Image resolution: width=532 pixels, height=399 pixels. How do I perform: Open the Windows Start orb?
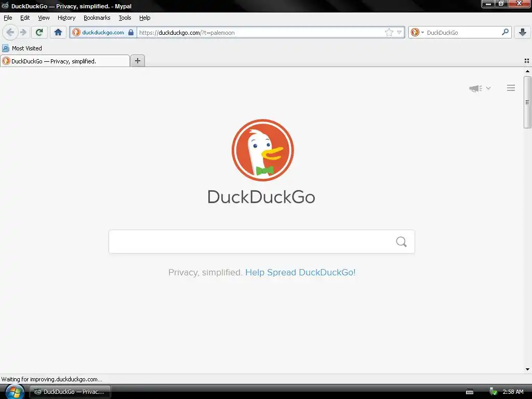click(15, 392)
